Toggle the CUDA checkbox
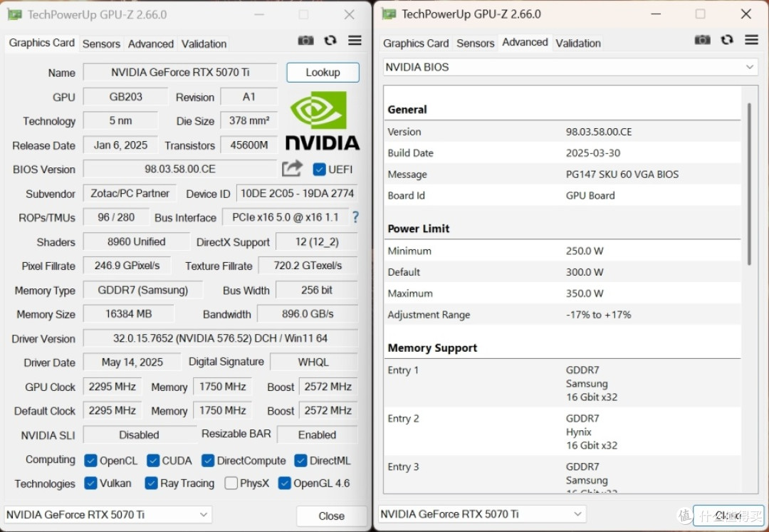The height and width of the screenshot is (532, 769). [x=153, y=460]
